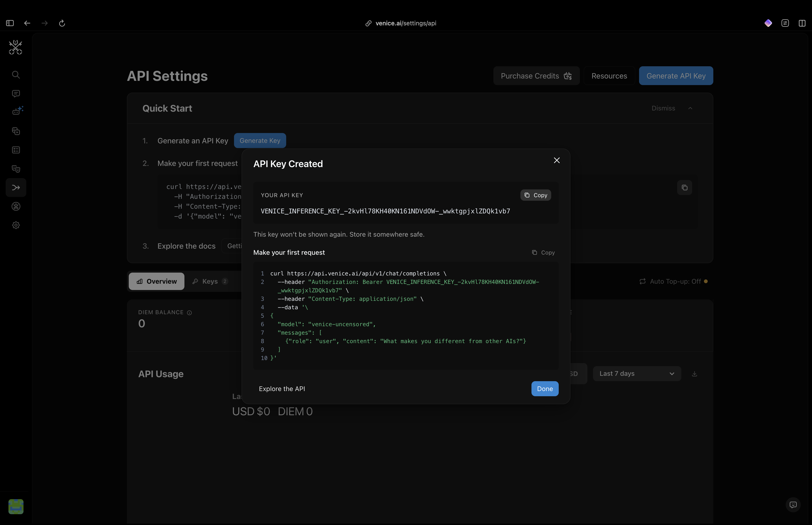Viewport: 812px width, 525px height.
Task: Close the API Key Created dialog
Action: 557,160
